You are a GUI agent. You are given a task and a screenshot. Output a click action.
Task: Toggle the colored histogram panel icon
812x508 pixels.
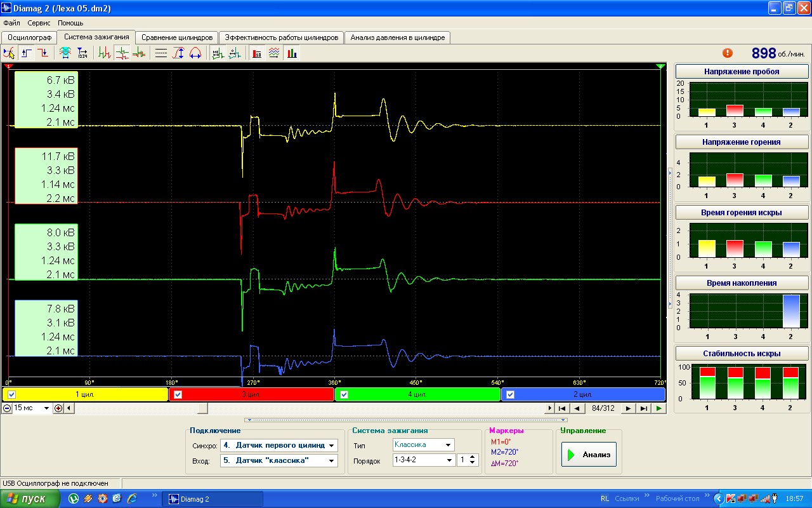tap(291, 53)
